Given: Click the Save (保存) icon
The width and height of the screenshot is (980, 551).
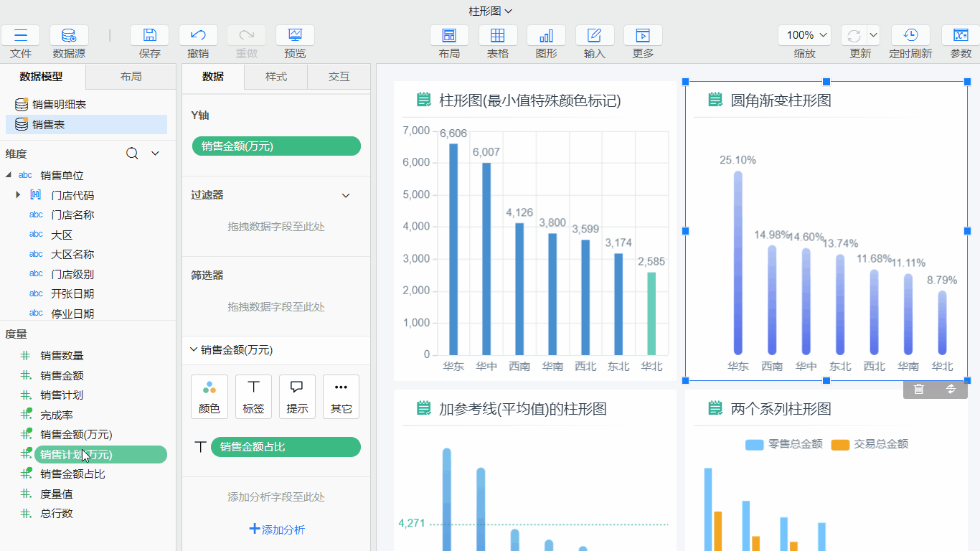Looking at the screenshot, I should [149, 36].
